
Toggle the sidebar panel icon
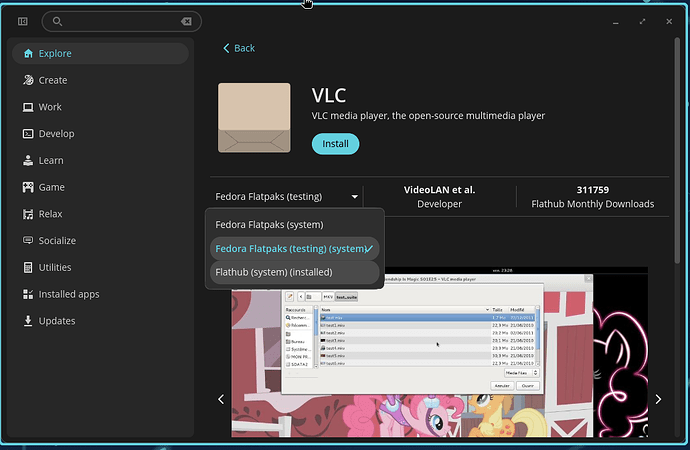coord(22,22)
